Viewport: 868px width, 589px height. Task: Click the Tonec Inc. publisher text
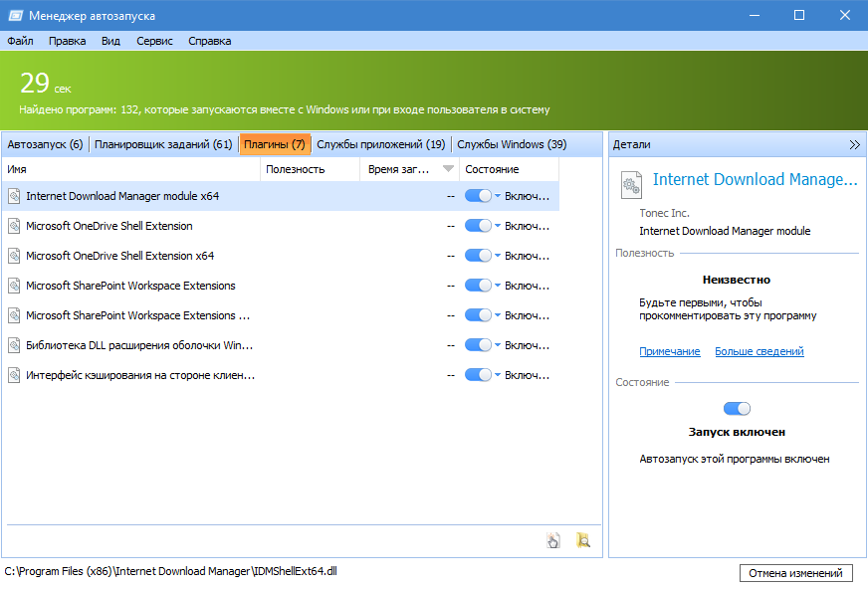(x=664, y=213)
